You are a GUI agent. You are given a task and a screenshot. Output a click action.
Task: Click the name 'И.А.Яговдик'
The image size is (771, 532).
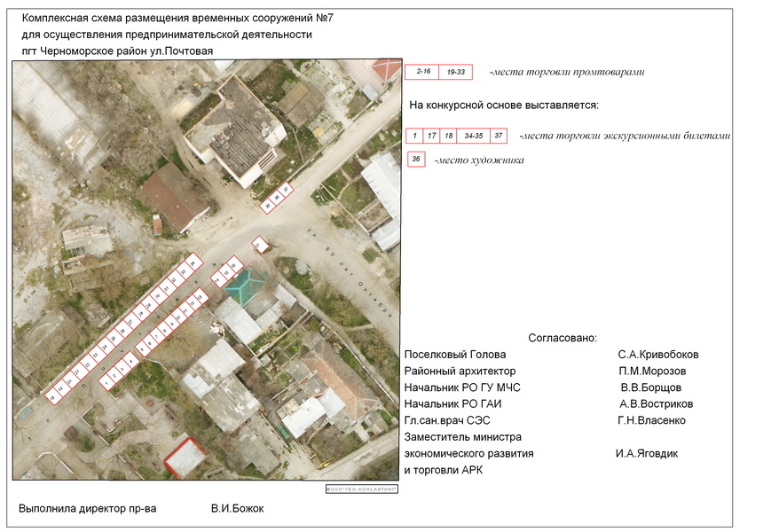(x=647, y=453)
